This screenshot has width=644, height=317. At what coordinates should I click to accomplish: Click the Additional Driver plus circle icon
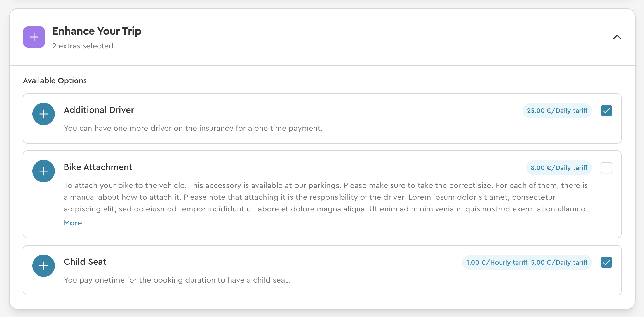click(x=44, y=114)
